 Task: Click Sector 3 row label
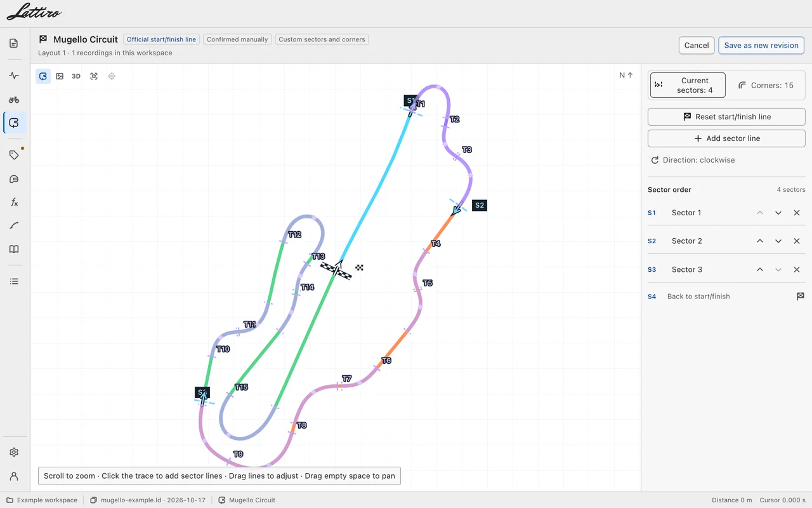pyautogui.click(x=686, y=270)
